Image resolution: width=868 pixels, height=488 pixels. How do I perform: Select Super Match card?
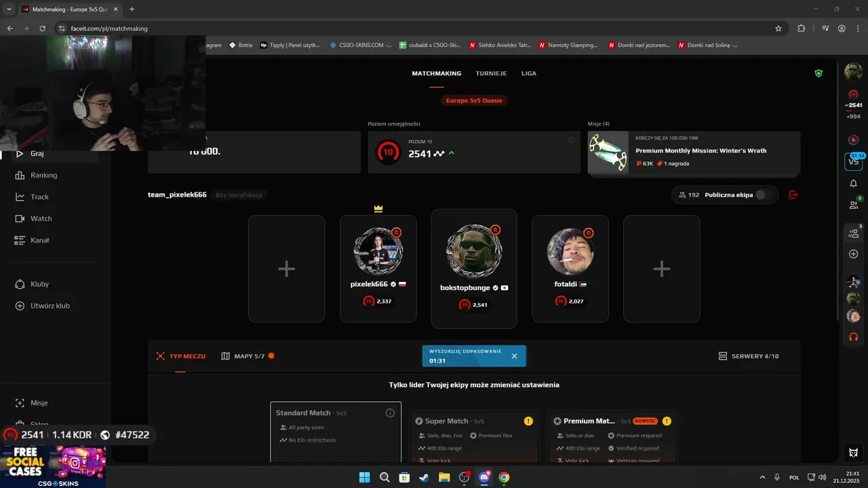tap(473, 436)
